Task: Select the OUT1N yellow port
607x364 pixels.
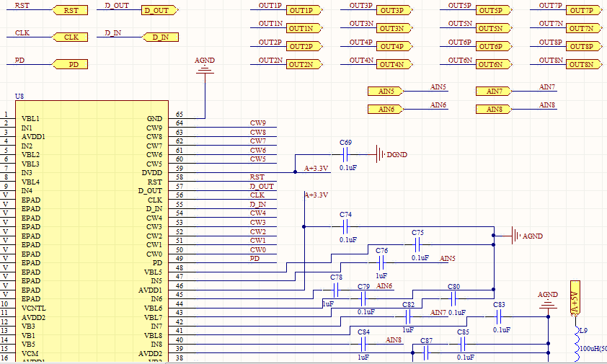Action: [x=304, y=28]
